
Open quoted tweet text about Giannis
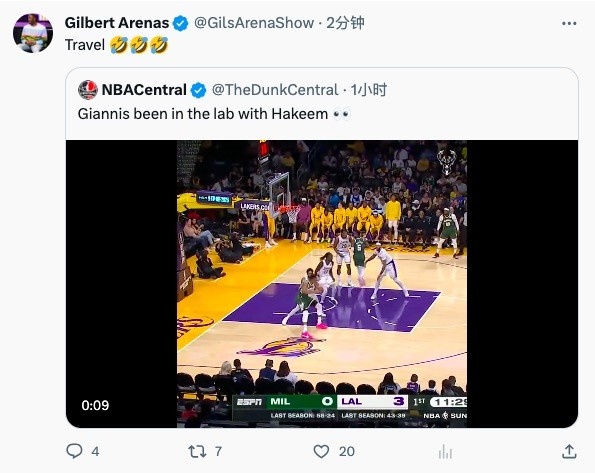[x=214, y=114]
